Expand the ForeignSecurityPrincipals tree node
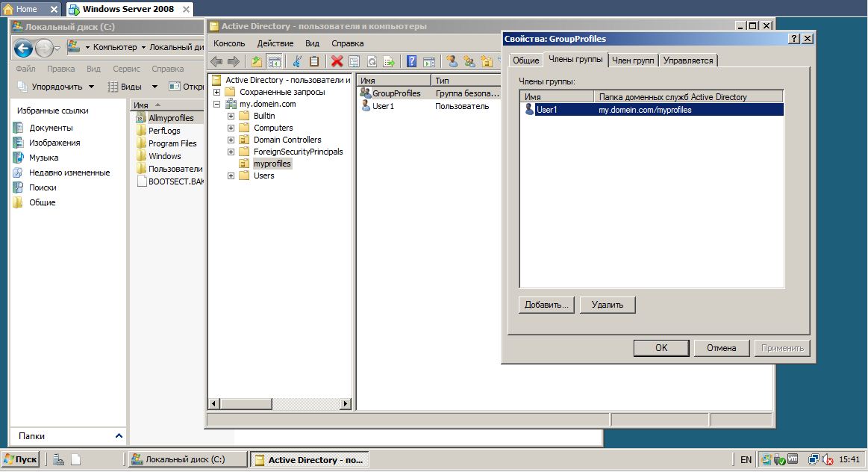 231,152
